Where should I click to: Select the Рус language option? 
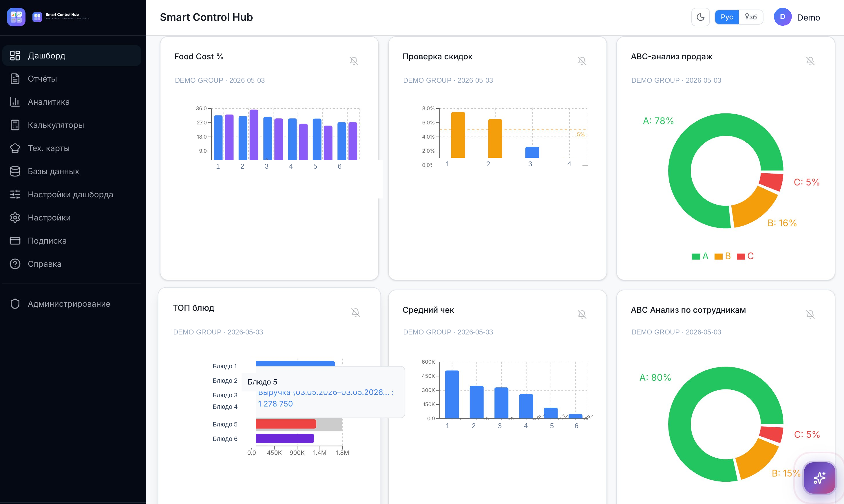[726, 17]
